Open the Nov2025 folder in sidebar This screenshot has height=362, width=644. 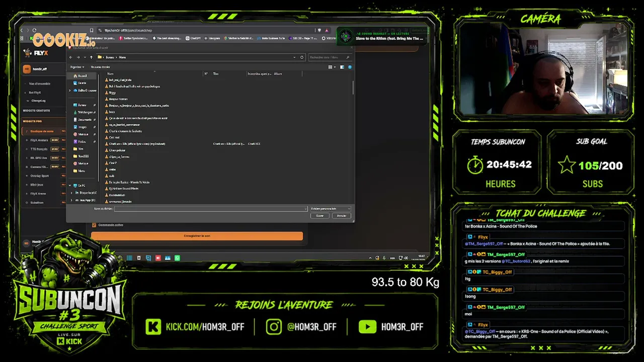point(82,156)
